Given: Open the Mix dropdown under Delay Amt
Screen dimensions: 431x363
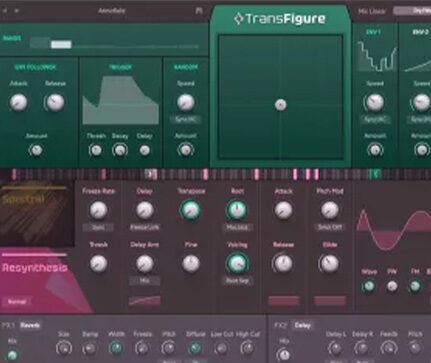Looking at the screenshot, I should [x=145, y=281].
